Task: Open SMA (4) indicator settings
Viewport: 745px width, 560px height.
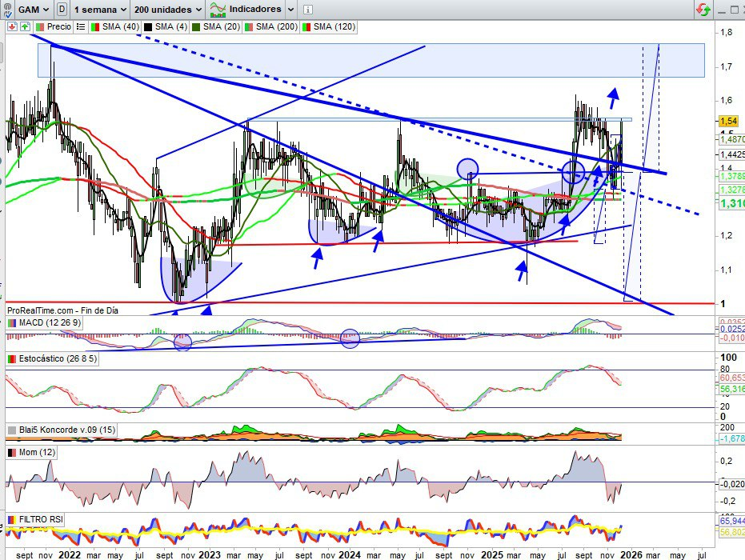Action: point(171,26)
